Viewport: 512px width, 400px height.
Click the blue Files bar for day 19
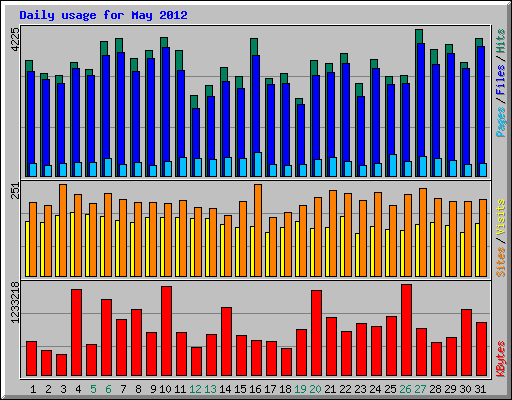(301, 134)
